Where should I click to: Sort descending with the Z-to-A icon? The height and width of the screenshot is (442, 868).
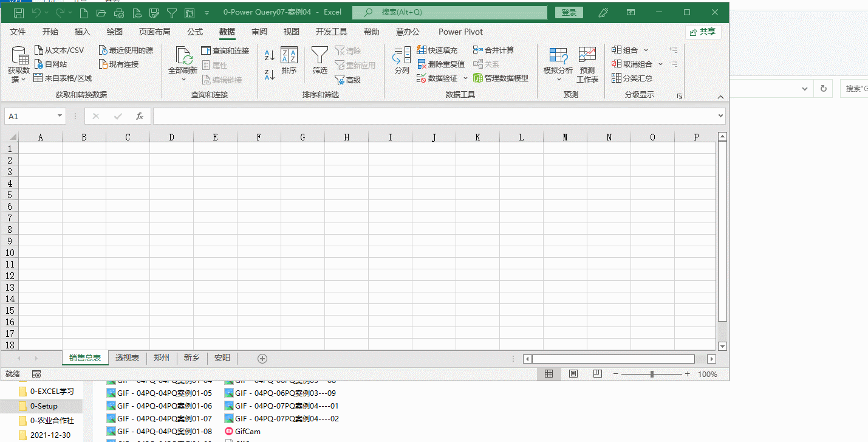270,75
